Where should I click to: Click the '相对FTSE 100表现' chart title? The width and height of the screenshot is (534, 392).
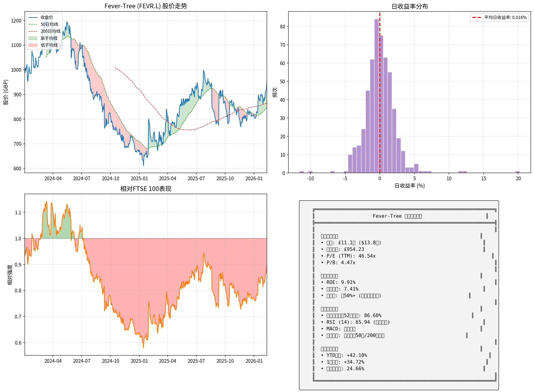coord(145,189)
